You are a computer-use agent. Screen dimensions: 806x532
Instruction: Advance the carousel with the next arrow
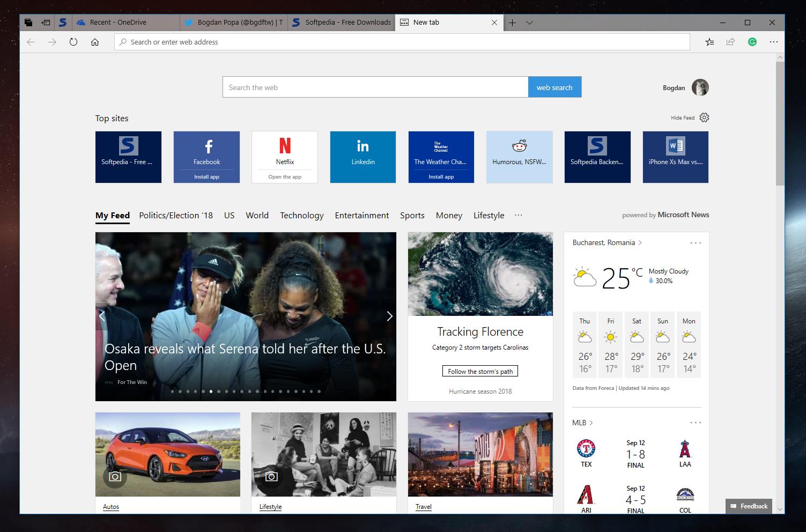[389, 316]
